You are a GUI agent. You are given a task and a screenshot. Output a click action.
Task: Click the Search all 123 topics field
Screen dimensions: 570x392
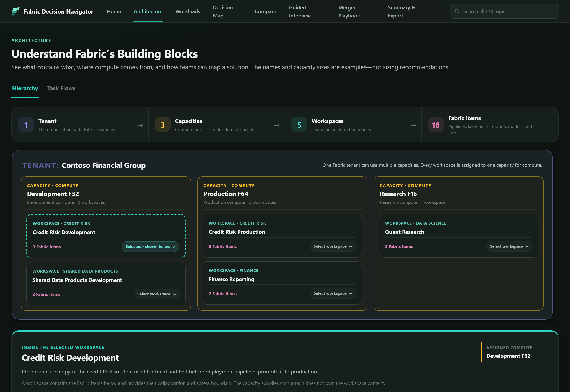504,11
